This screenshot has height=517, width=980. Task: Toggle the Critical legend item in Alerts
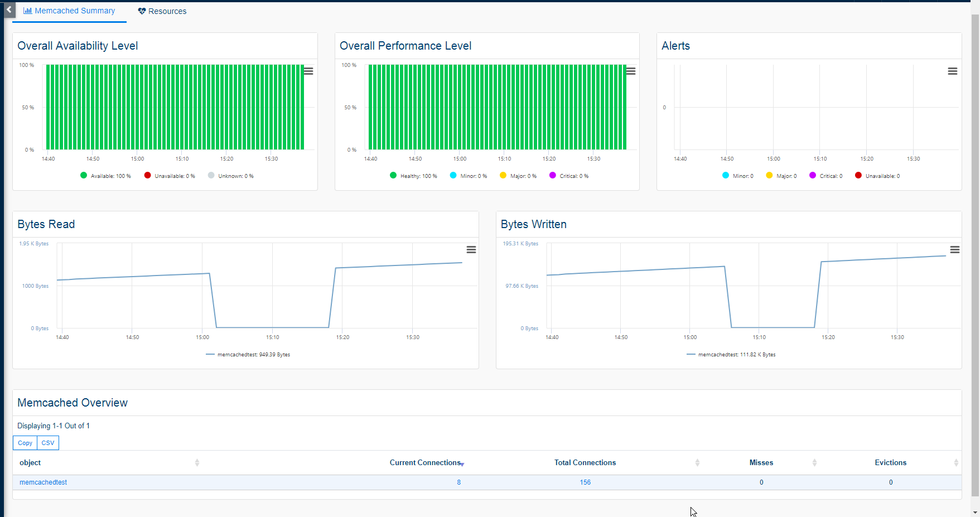[826, 176]
